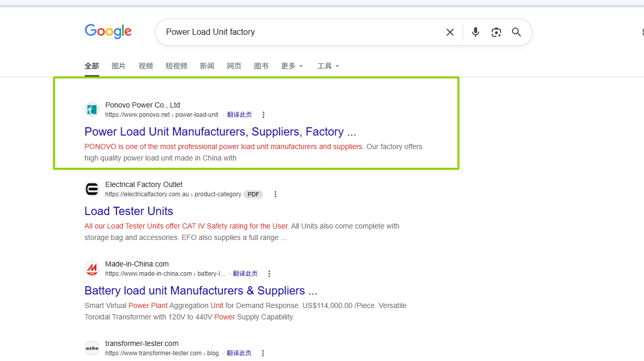Click the magnifier search icon
The image size is (644, 361).
click(x=516, y=32)
